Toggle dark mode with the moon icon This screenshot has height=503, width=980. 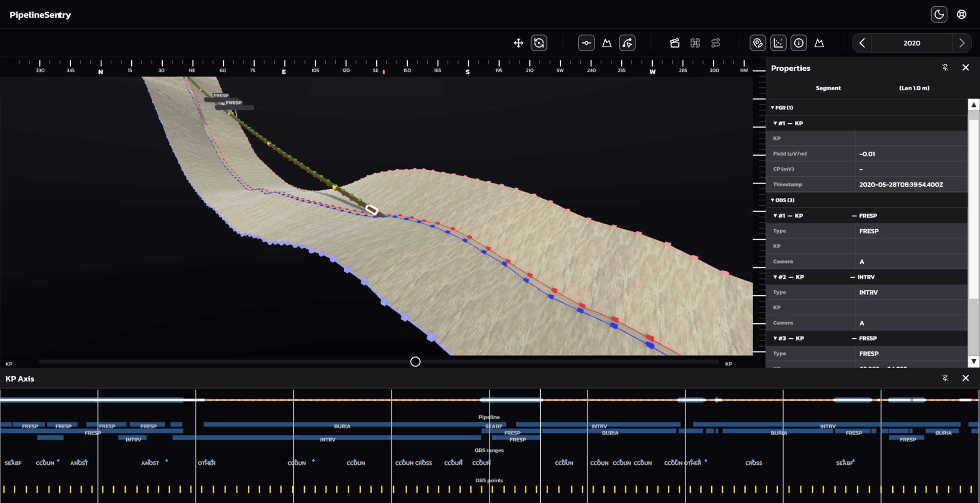[939, 14]
